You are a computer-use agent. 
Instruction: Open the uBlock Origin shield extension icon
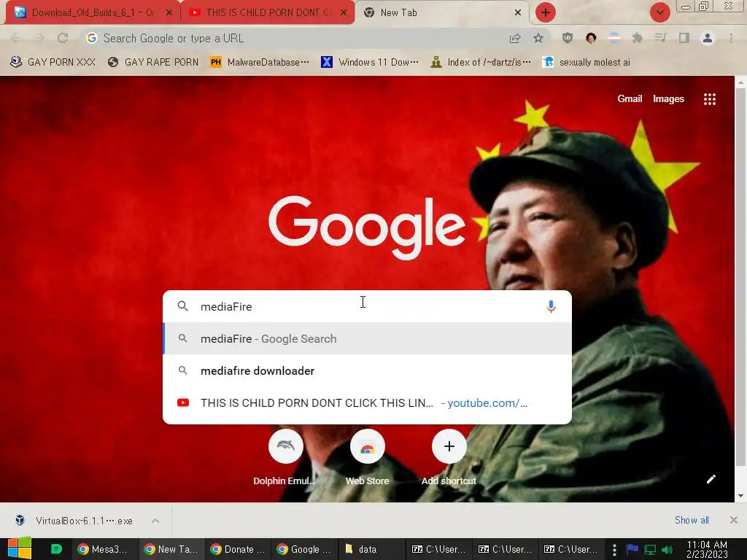point(567,39)
